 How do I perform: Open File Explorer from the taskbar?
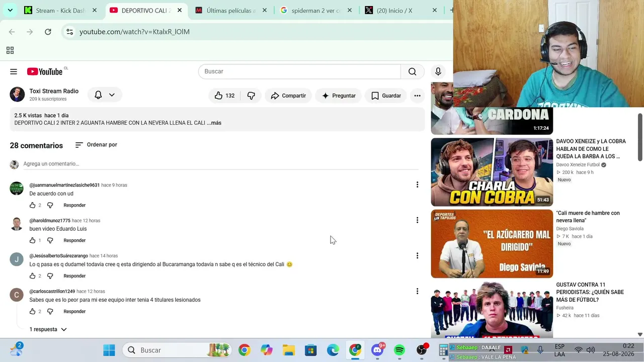289,350
